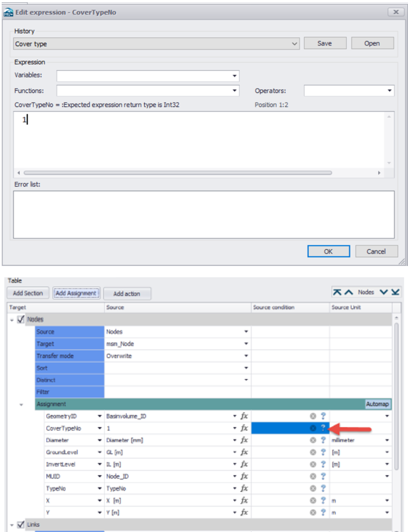
Task: Click Save button in History group
Action: point(325,43)
